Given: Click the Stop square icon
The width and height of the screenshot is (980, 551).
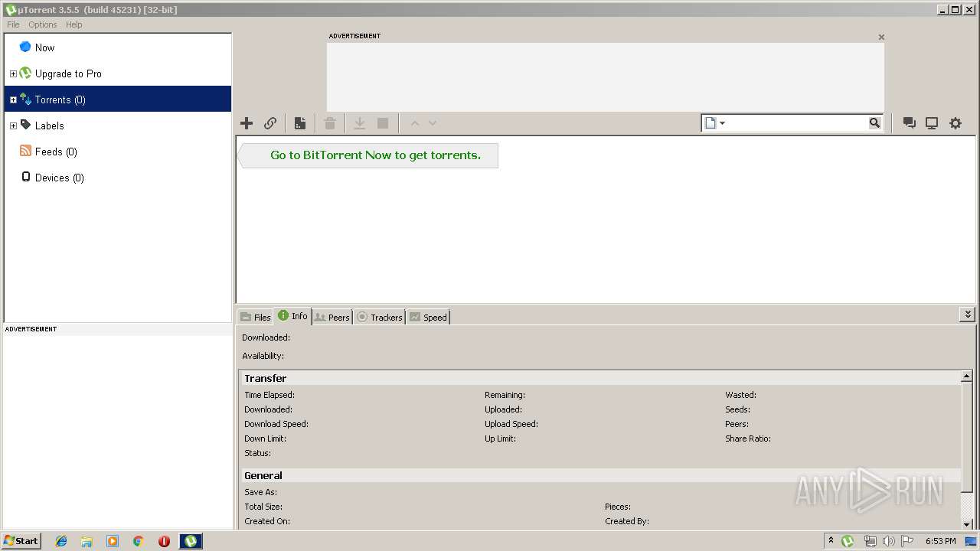Looking at the screenshot, I should (x=383, y=123).
